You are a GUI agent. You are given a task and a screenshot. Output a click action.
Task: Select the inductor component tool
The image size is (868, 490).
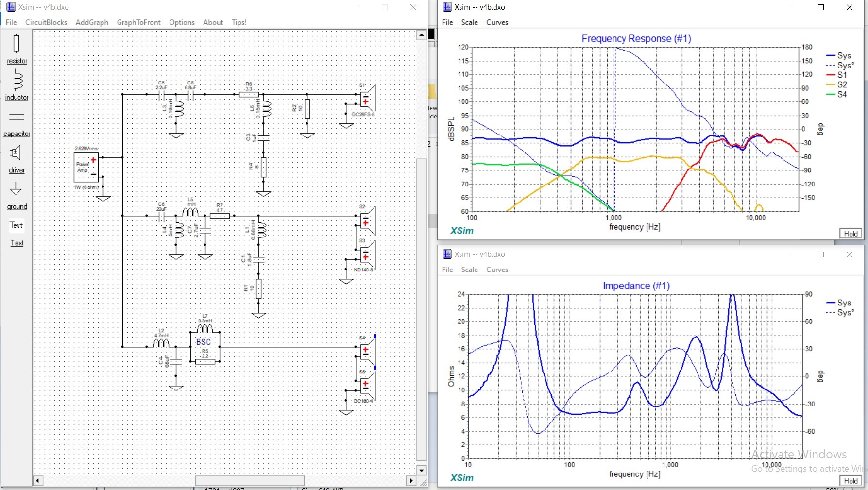coord(17,85)
